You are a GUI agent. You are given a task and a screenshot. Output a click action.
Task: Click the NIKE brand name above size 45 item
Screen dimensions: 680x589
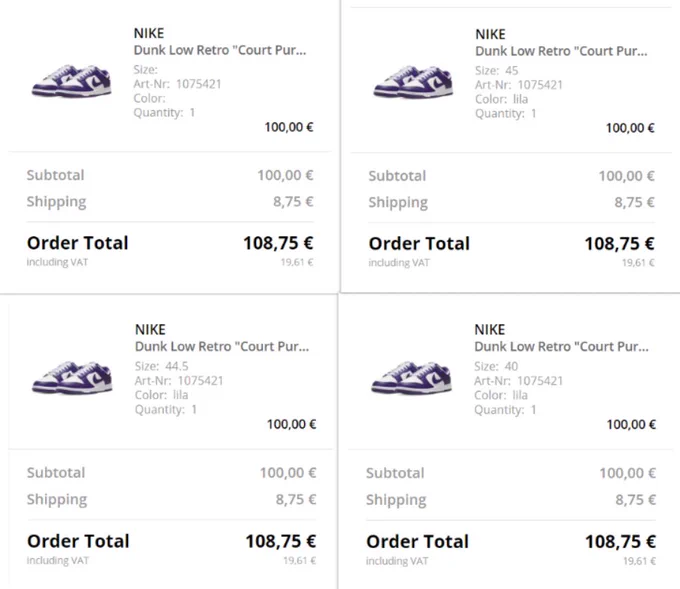pyautogui.click(x=490, y=34)
